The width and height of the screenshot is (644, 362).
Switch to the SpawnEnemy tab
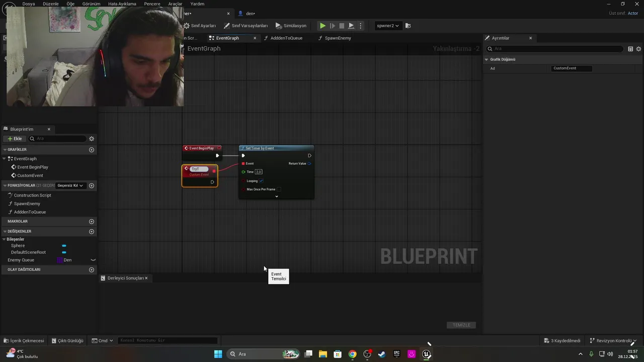pos(338,38)
